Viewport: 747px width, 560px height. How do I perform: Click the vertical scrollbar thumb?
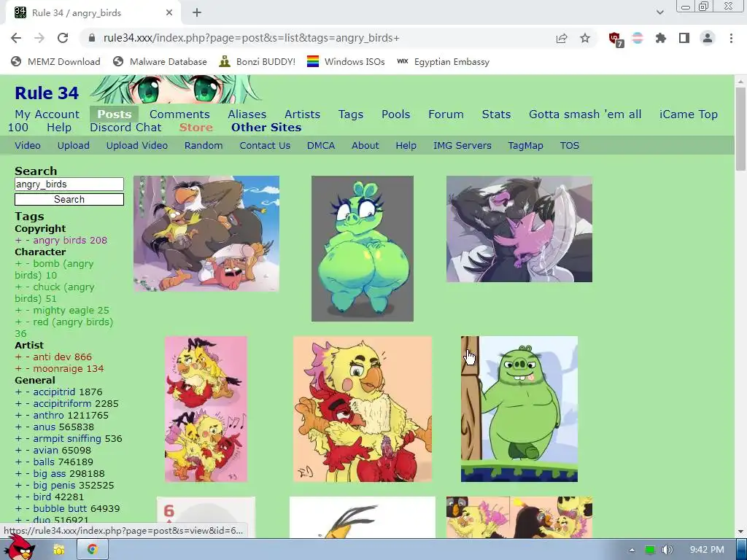[740, 128]
